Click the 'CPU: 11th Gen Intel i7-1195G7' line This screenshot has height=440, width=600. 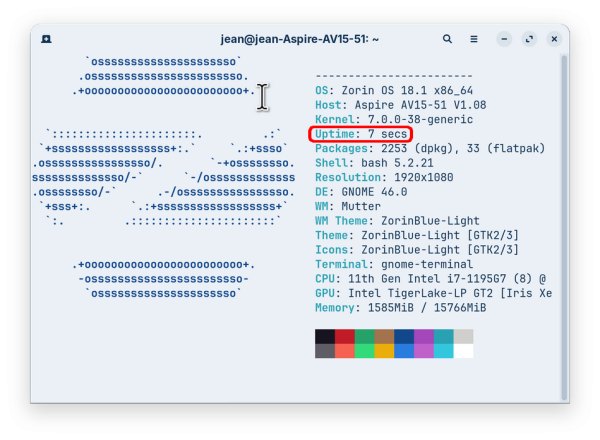[430, 279]
